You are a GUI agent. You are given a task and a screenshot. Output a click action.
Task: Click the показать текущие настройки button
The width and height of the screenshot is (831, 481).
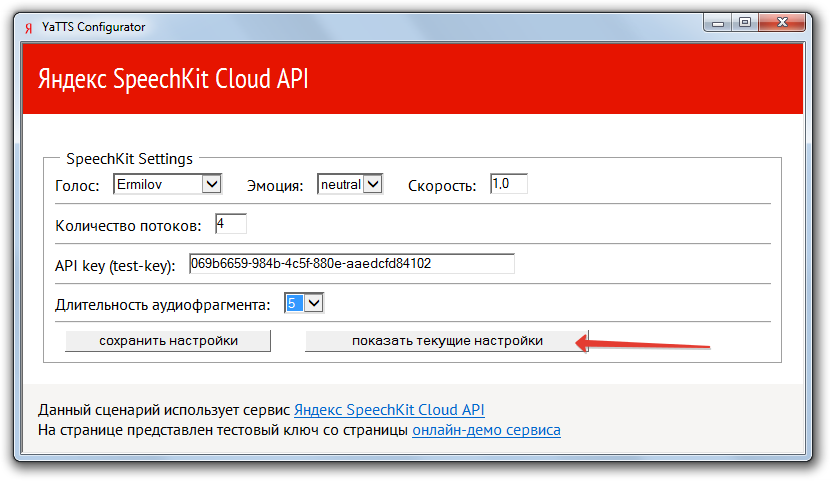click(447, 341)
